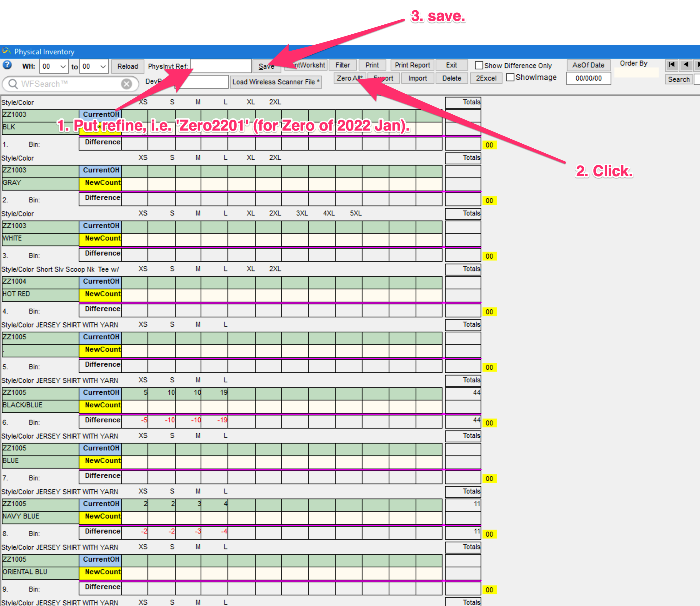Click the previous record arrow icon

click(685, 65)
